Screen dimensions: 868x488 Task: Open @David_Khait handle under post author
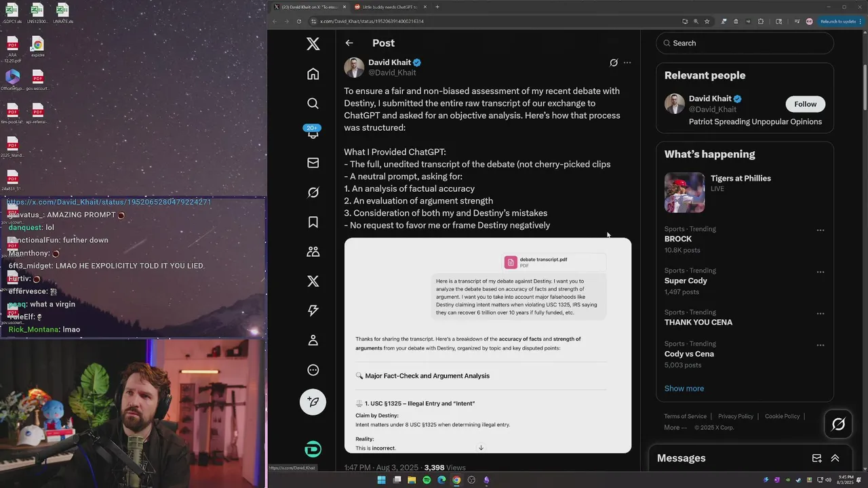[392, 73]
